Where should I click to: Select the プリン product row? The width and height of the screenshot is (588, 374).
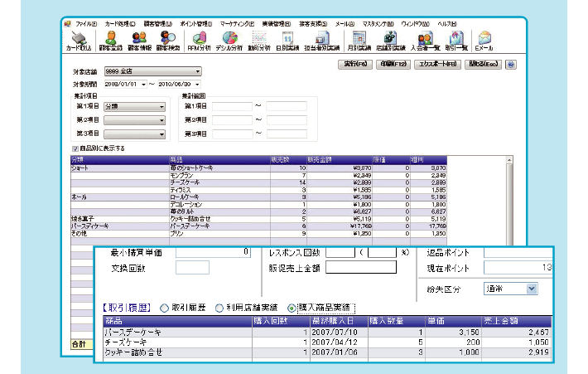pyautogui.click(x=258, y=234)
